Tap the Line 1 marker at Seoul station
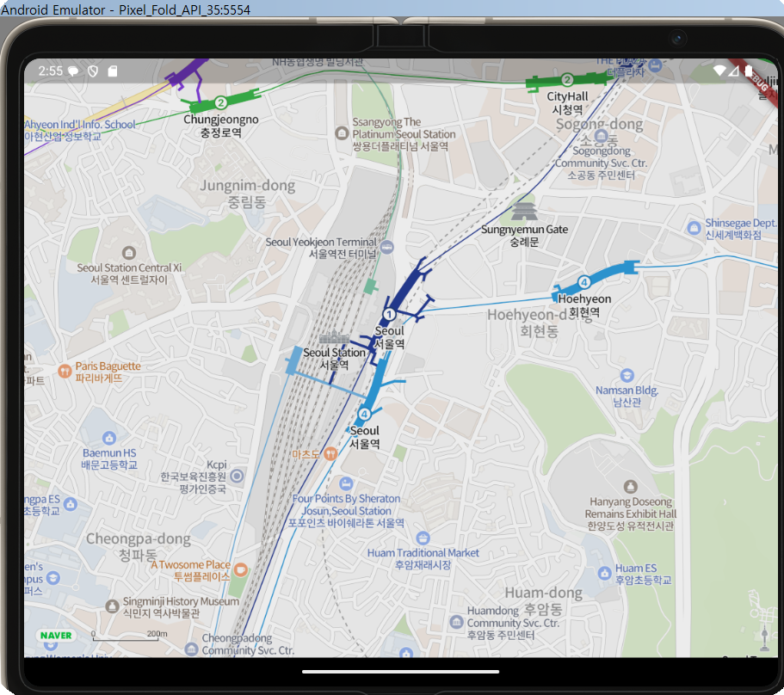 [x=389, y=314]
